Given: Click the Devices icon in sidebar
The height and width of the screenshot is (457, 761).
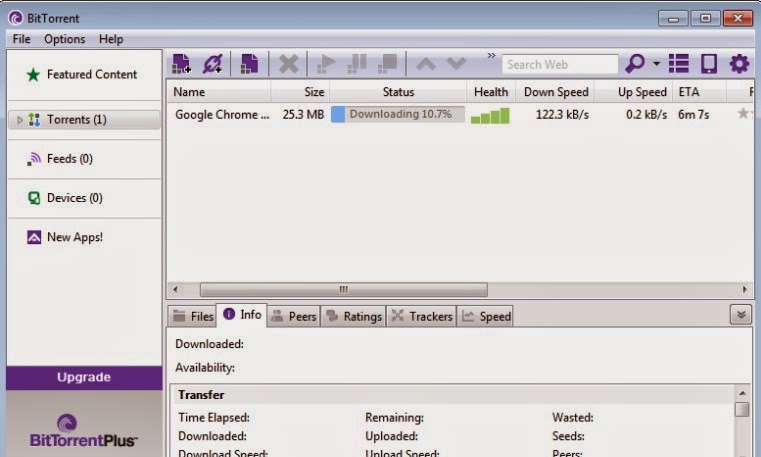Looking at the screenshot, I should pos(34,198).
